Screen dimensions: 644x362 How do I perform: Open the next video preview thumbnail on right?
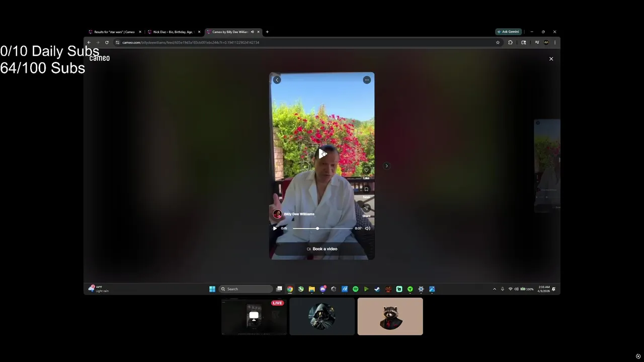[x=547, y=166]
